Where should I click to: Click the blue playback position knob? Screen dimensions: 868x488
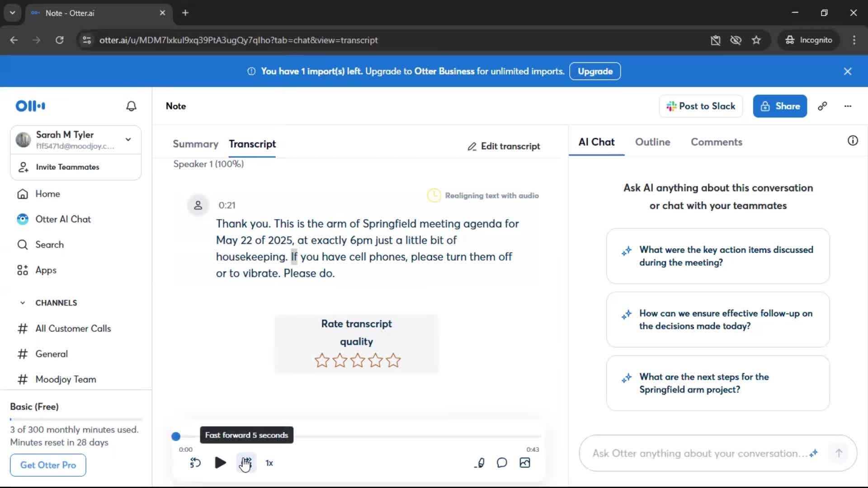[x=176, y=436]
